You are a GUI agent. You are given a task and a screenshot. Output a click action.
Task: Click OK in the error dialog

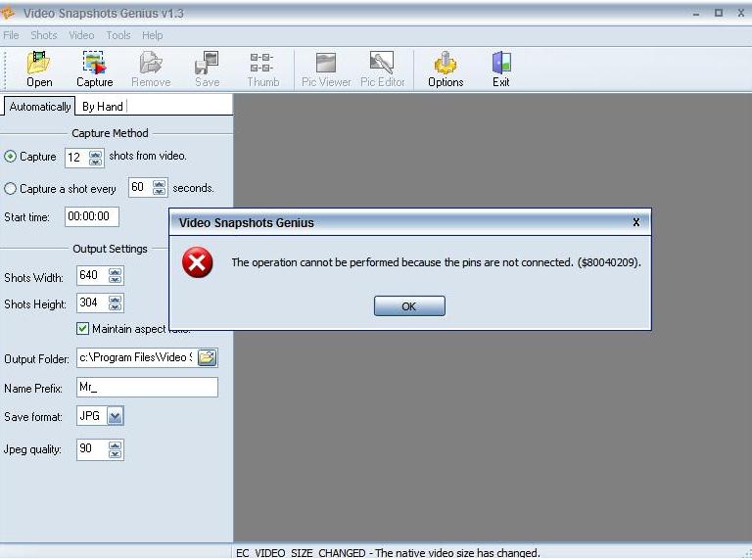[x=409, y=305]
